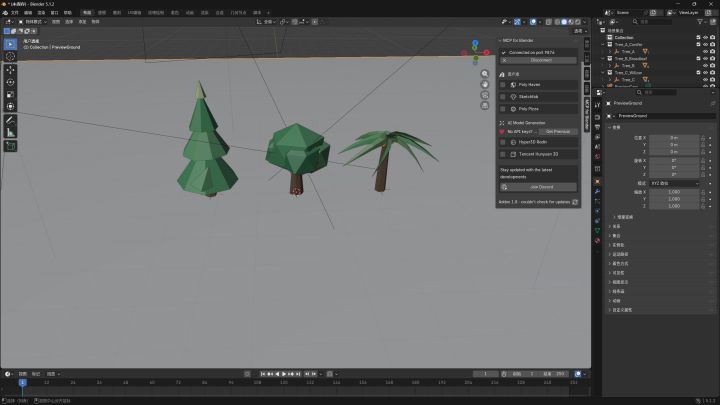Choose the Measure ruler tool

(x=10, y=133)
